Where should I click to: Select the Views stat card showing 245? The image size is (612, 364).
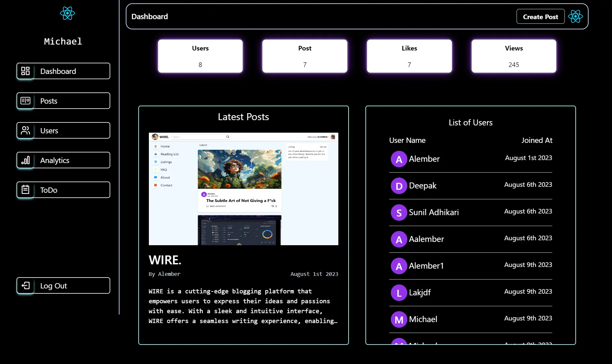coord(514,56)
